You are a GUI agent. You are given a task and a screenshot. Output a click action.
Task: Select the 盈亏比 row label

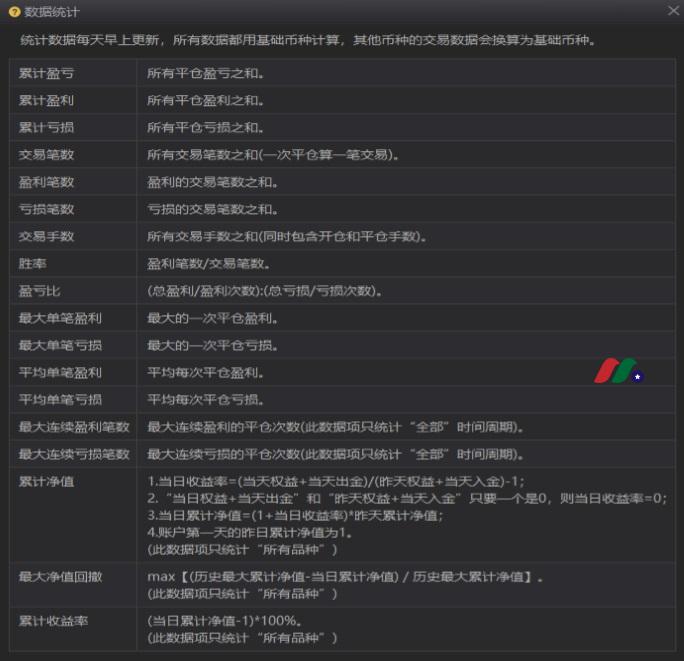tap(39, 291)
